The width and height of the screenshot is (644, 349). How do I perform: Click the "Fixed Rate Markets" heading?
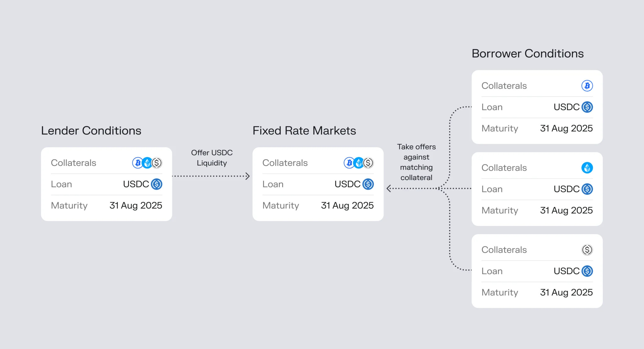point(304,131)
